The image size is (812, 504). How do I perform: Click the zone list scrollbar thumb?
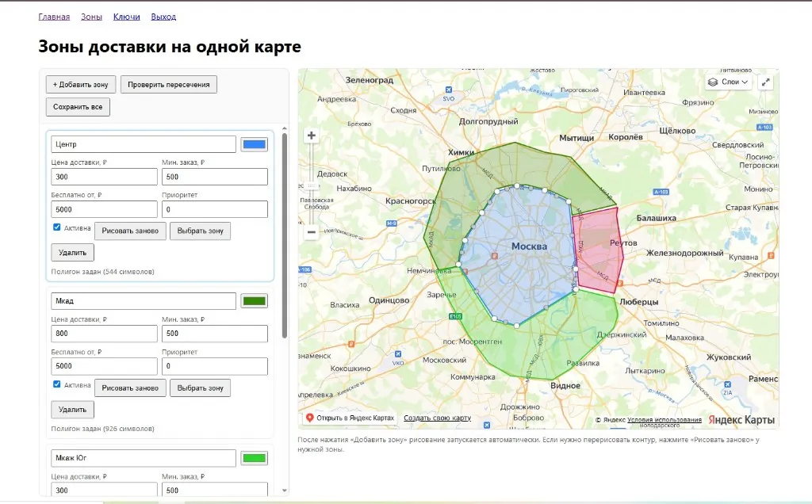(x=285, y=235)
